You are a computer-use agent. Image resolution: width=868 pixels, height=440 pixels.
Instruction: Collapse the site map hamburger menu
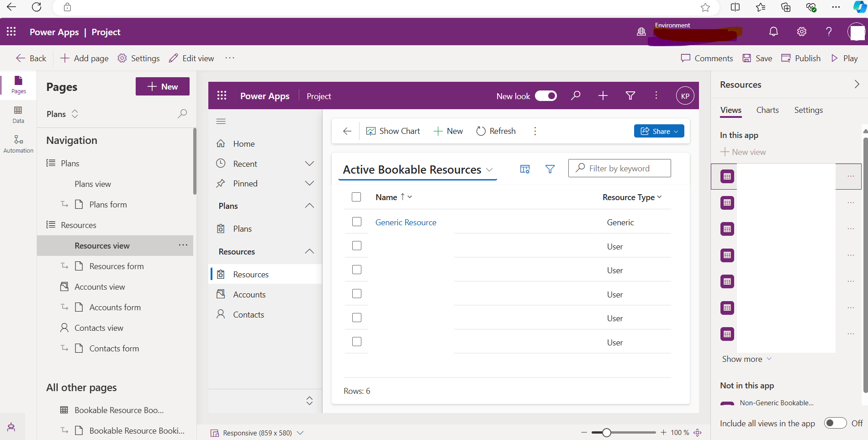[x=221, y=122]
